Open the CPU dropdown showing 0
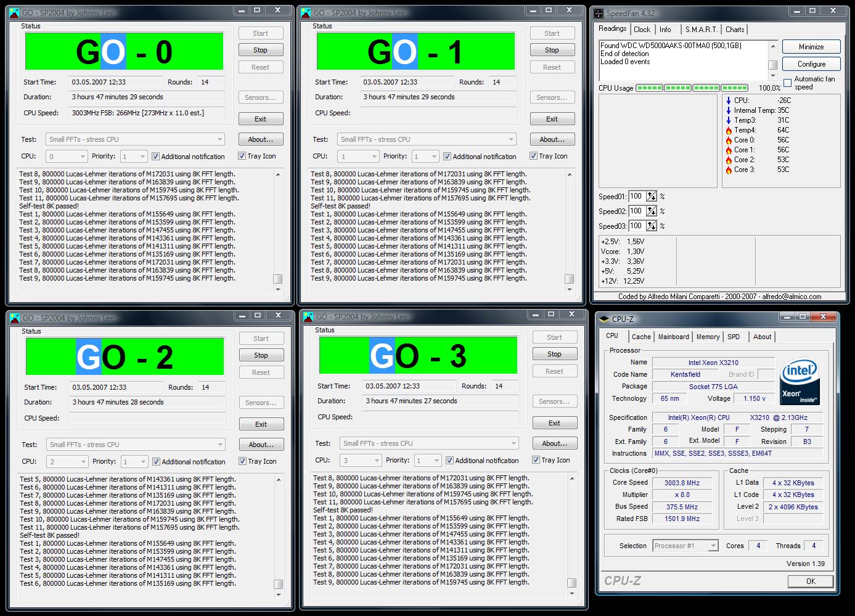 tap(66, 157)
